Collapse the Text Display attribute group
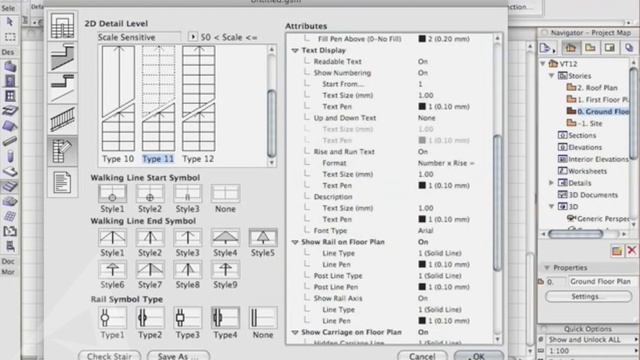640x360 pixels. (295, 51)
